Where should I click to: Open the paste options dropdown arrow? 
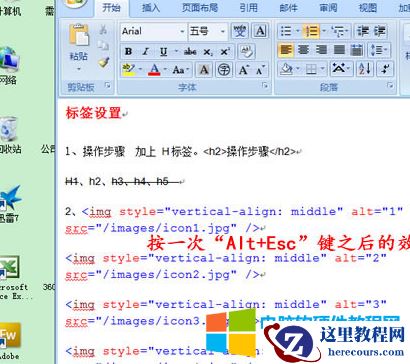coord(79,69)
